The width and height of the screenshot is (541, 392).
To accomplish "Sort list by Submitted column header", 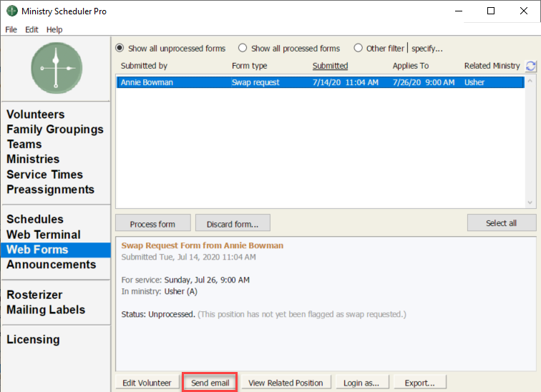I will (x=330, y=66).
